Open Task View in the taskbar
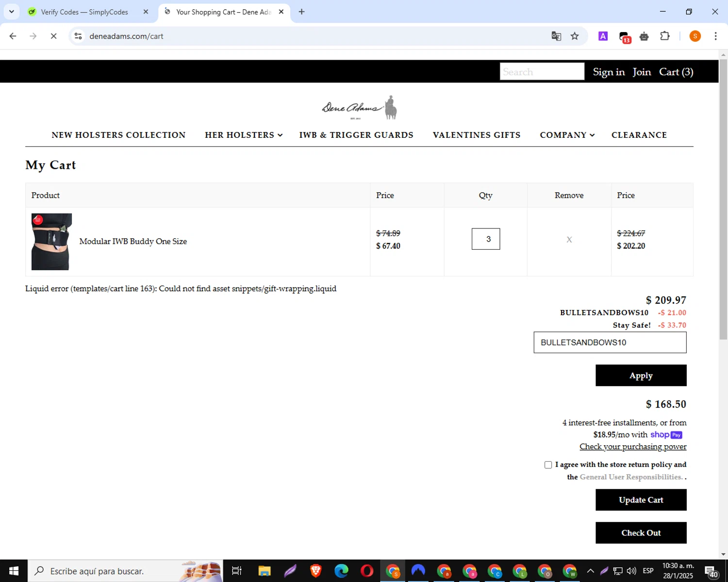This screenshot has width=728, height=582. [236, 571]
